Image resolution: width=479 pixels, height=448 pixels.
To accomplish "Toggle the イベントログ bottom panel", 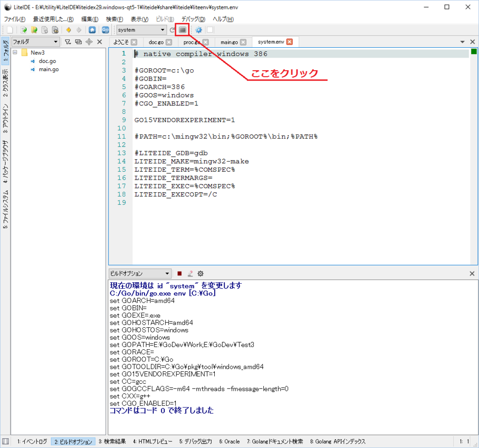I will [32, 441].
